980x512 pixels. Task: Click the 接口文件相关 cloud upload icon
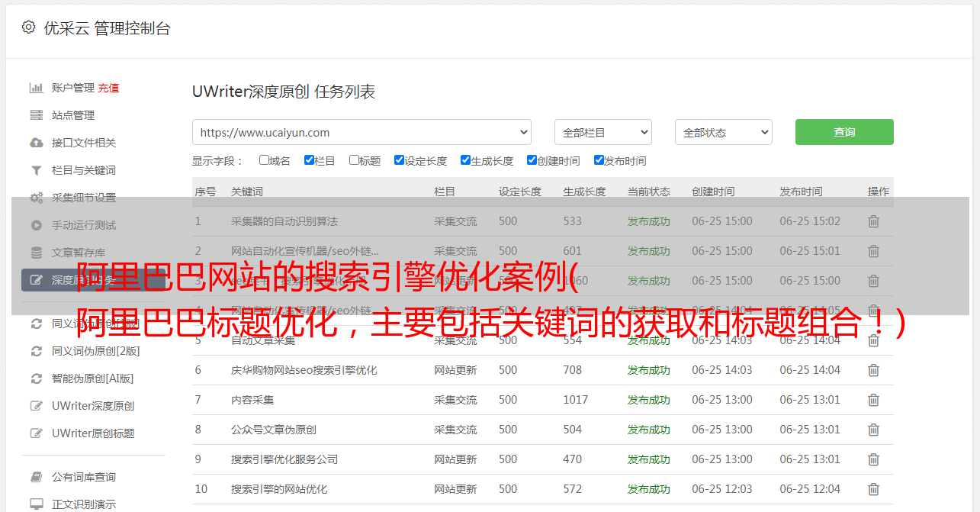pos(36,143)
